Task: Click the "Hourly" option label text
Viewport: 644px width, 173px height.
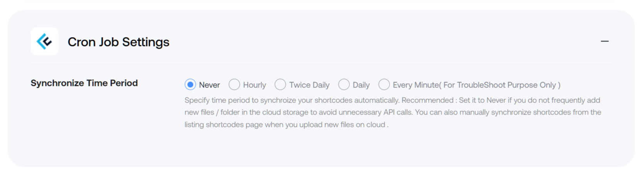Action: click(x=254, y=85)
